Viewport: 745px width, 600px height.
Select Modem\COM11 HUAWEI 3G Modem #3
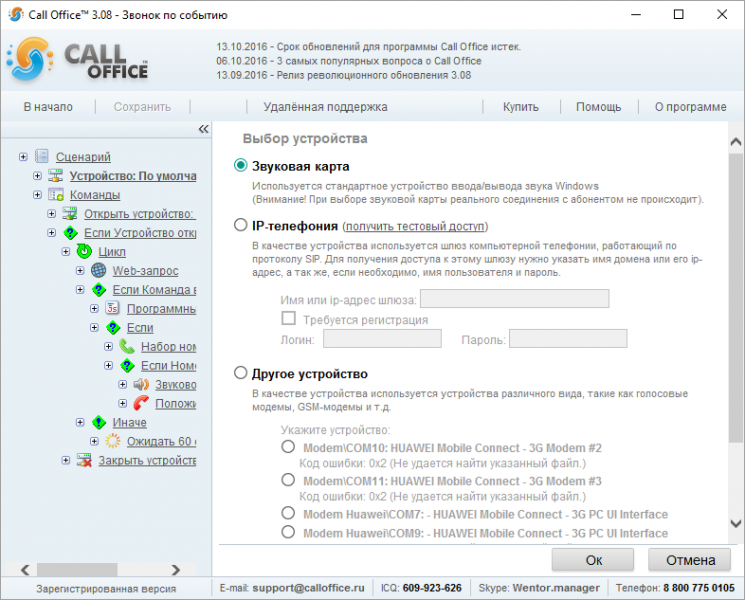288,480
